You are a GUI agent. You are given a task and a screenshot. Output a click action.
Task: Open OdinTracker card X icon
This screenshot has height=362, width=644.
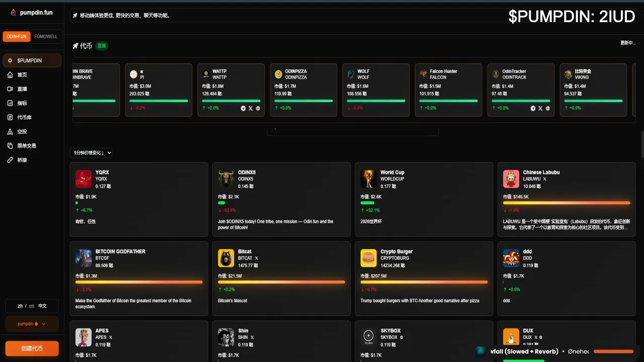pos(540,108)
